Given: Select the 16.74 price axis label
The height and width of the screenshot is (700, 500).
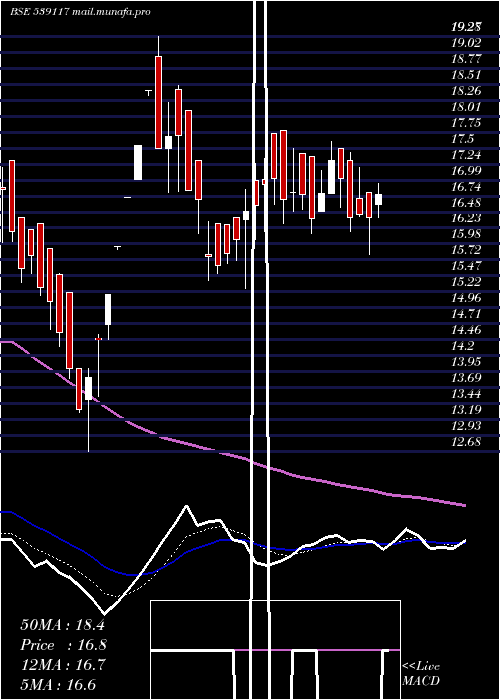Looking at the screenshot, I should pos(466,187).
